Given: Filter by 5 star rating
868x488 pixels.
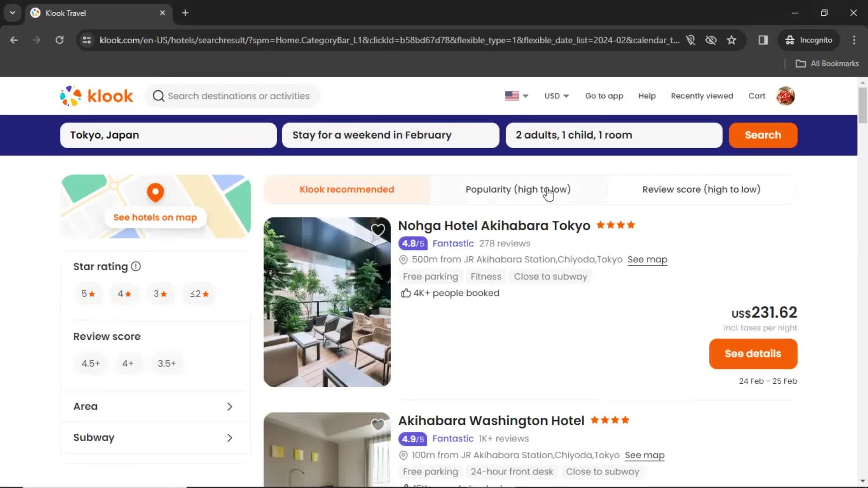Looking at the screenshot, I should (x=88, y=294).
